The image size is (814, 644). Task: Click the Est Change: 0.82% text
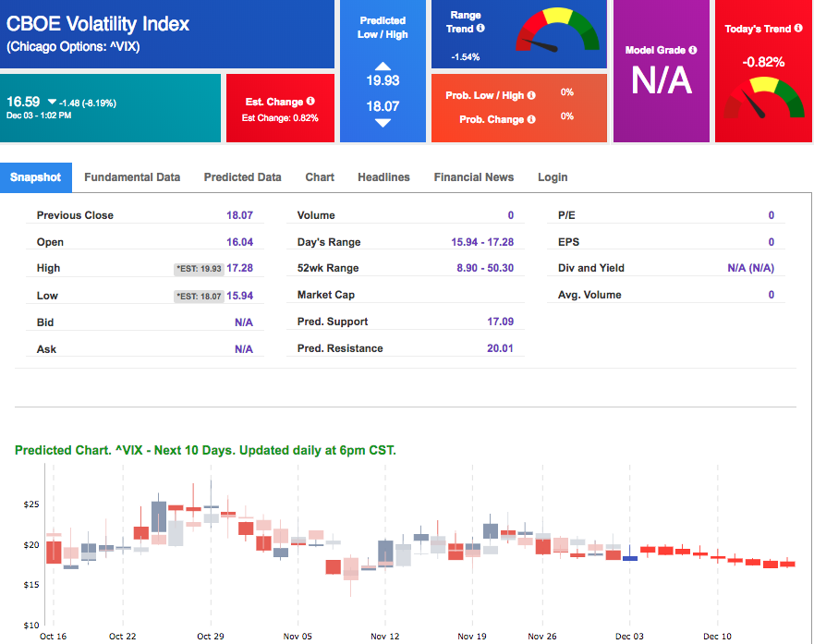(x=280, y=118)
